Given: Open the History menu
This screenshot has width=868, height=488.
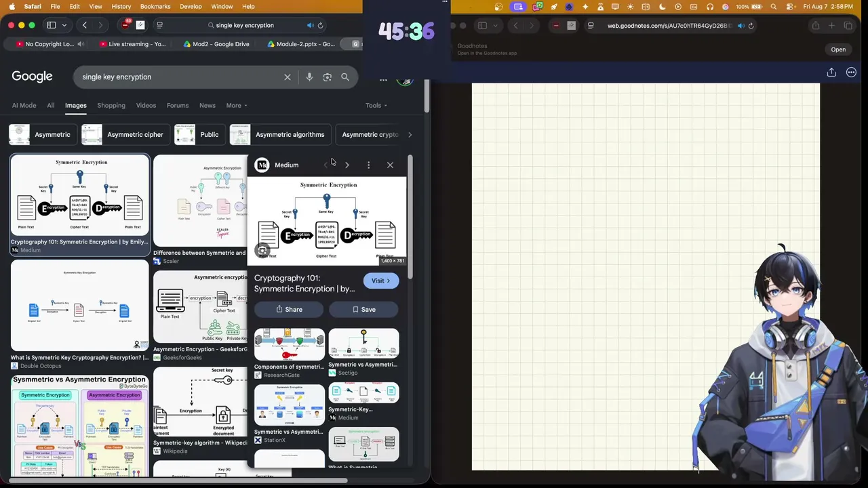Looking at the screenshot, I should (121, 7).
